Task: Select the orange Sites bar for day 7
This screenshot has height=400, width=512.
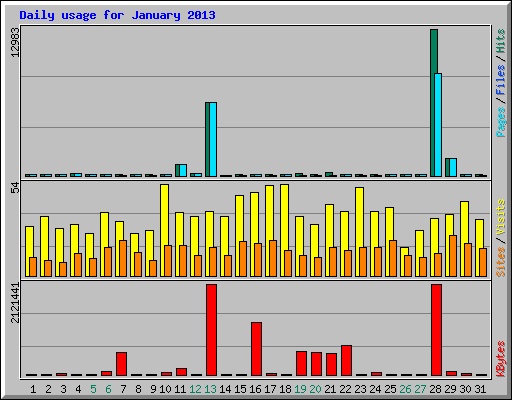Action: [x=123, y=258]
